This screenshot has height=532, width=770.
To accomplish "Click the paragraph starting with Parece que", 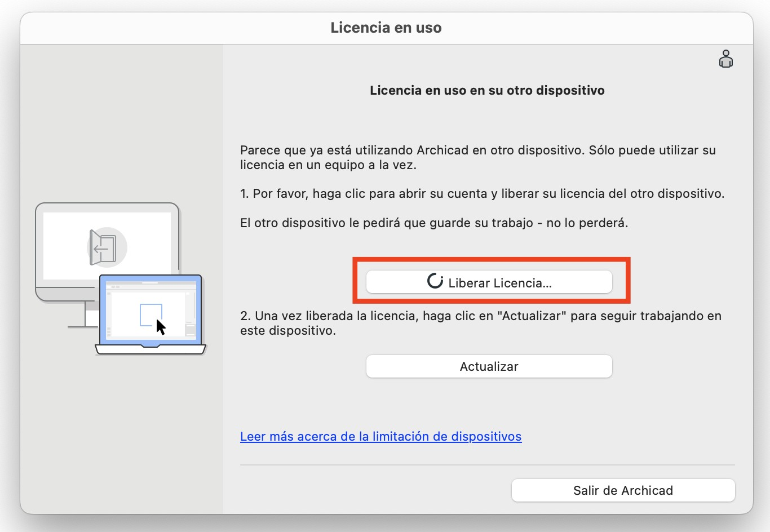I will (x=477, y=157).
